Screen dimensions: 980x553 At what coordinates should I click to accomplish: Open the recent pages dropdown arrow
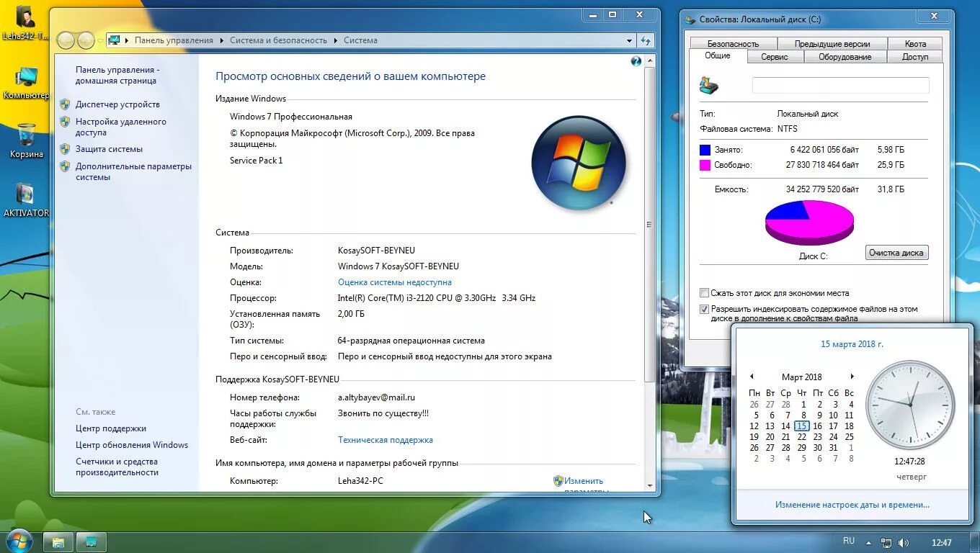point(100,41)
